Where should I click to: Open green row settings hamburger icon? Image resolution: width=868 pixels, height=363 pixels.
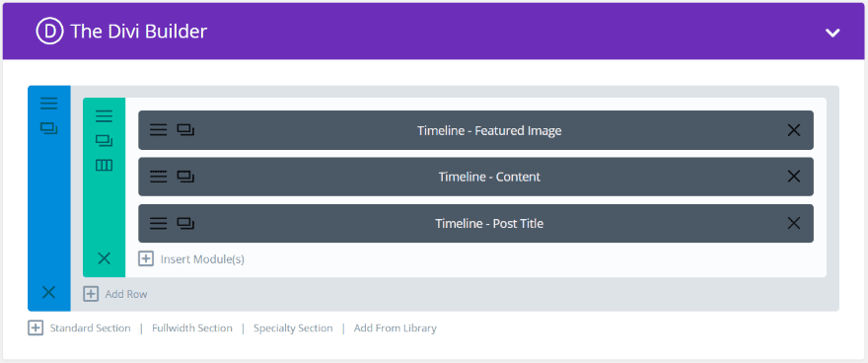point(105,116)
